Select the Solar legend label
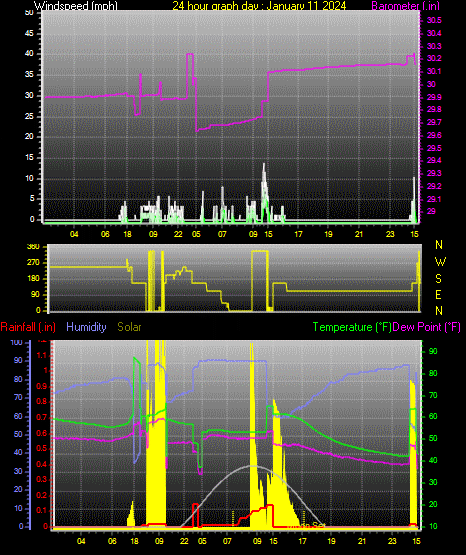The height and width of the screenshot is (555, 466). click(x=129, y=327)
